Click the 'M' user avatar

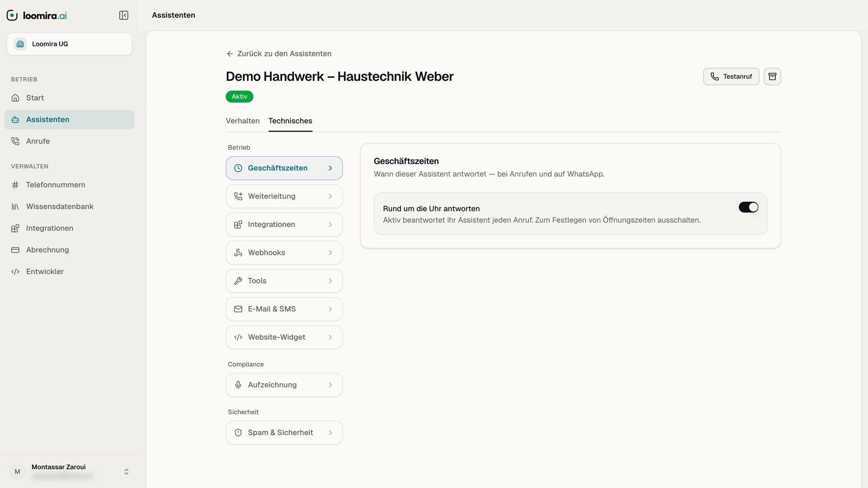[x=17, y=471]
